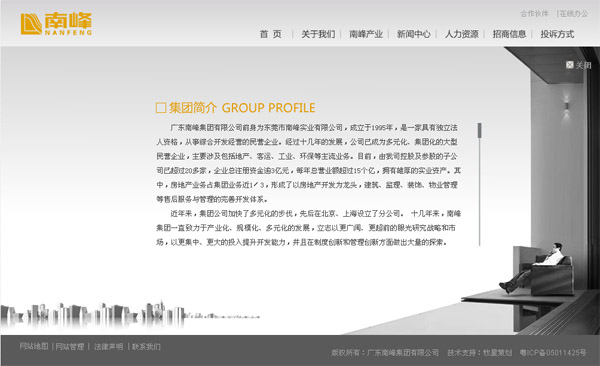Click 联系我们 footer link
The width and height of the screenshot is (600, 366).
pyautogui.click(x=146, y=346)
